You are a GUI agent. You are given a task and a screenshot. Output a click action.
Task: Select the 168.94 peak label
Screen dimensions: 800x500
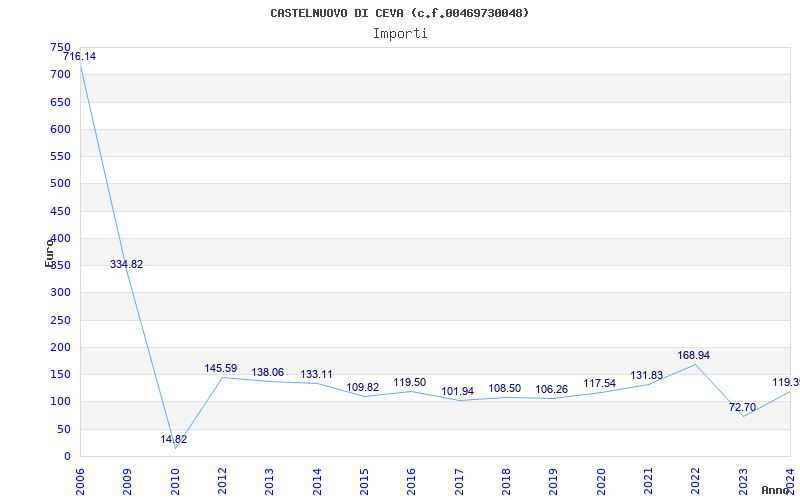pyautogui.click(x=693, y=356)
